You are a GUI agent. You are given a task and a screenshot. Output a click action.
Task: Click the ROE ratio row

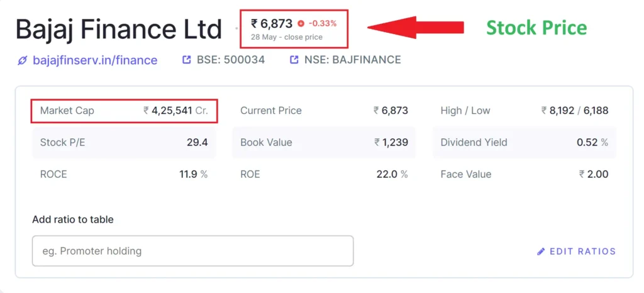tap(324, 174)
